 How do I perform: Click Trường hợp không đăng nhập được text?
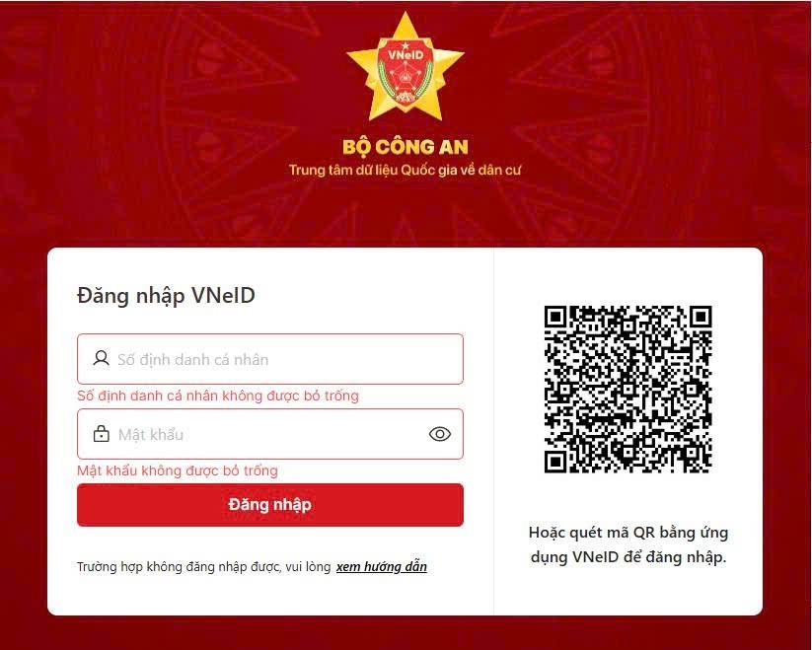(x=203, y=567)
